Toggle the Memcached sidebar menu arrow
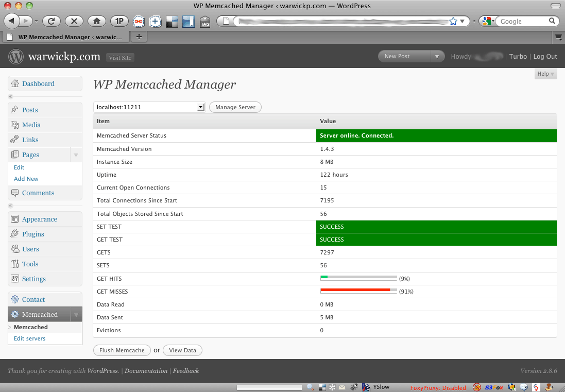 pyautogui.click(x=76, y=315)
